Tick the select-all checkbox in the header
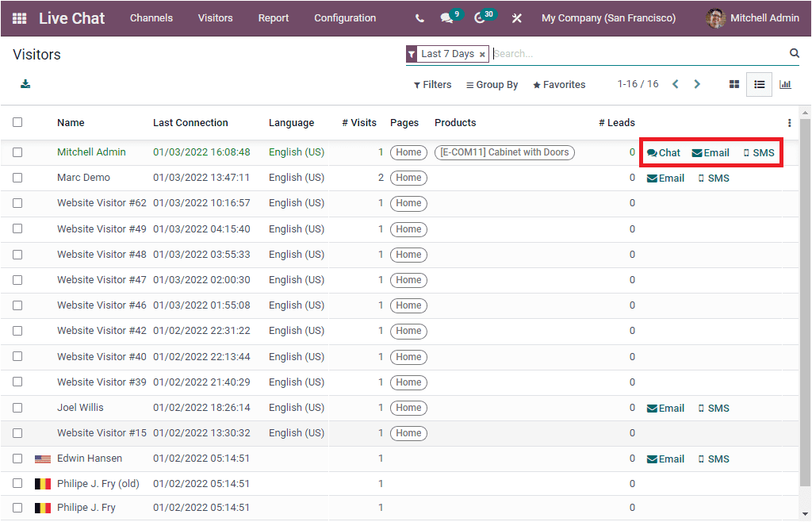 coord(17,122)
